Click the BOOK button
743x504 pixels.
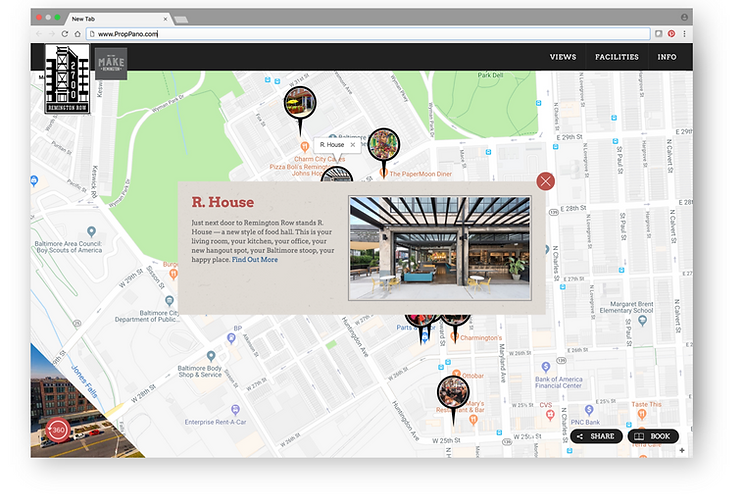pos(653,436)
